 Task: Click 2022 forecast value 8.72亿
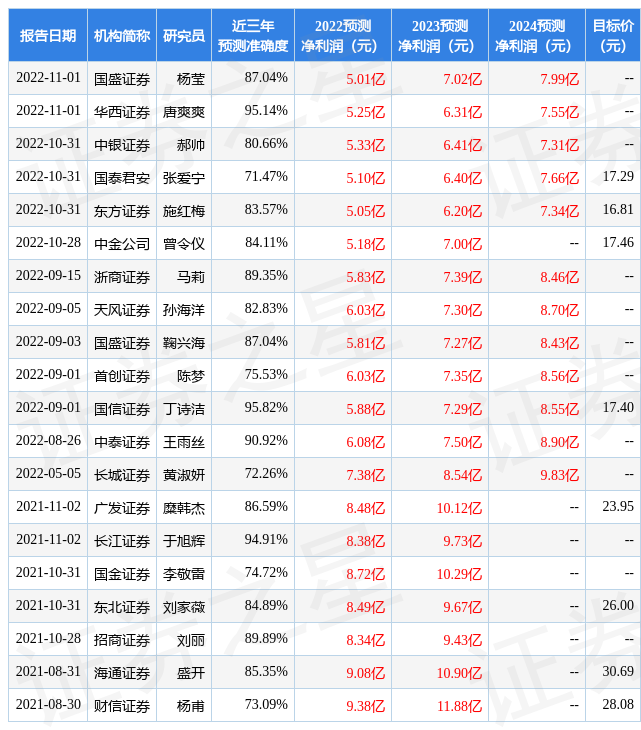(x=365, y=575)
